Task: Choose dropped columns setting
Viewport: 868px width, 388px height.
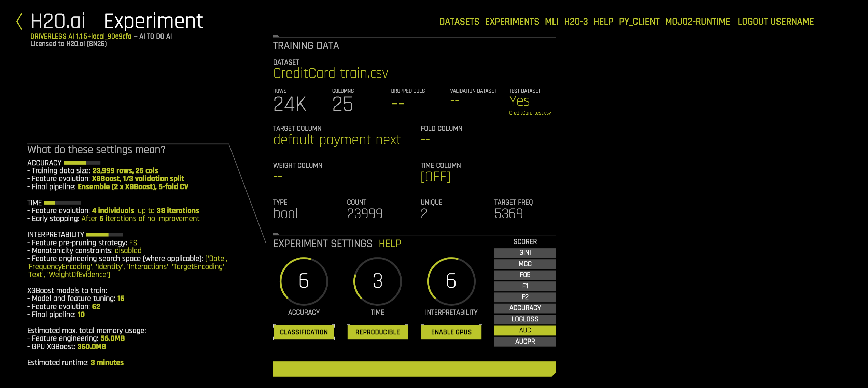Action: click(398, 103)
